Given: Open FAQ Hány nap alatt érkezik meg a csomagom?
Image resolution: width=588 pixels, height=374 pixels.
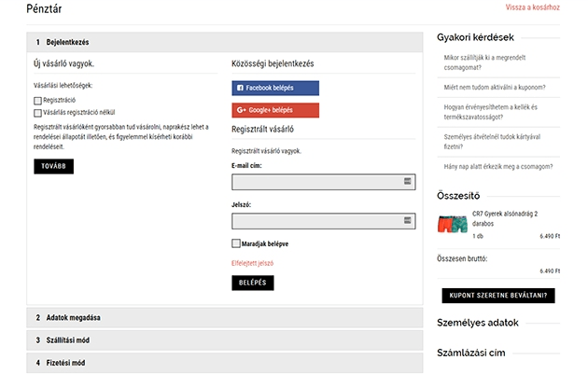Looking at the screenshot, I should point(498,167).
